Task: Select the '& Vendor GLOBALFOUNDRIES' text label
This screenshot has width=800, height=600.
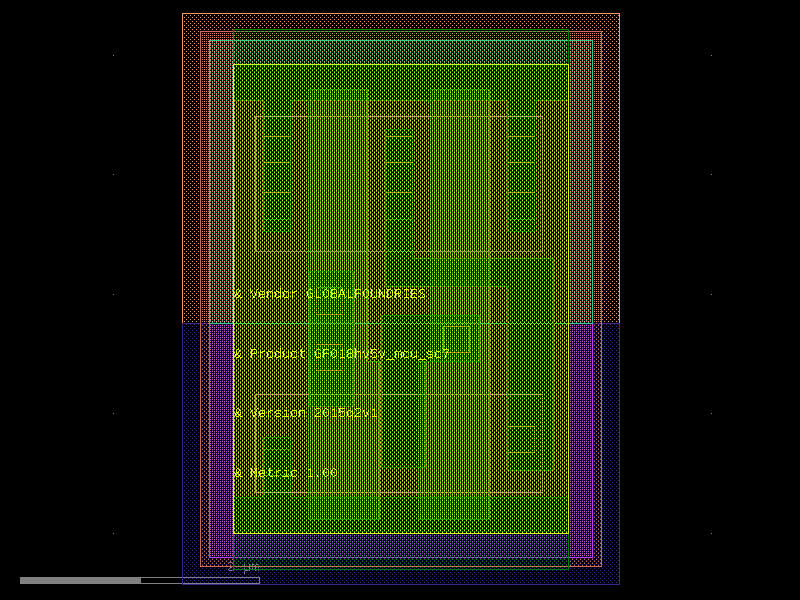Action: tap(330, 294)
